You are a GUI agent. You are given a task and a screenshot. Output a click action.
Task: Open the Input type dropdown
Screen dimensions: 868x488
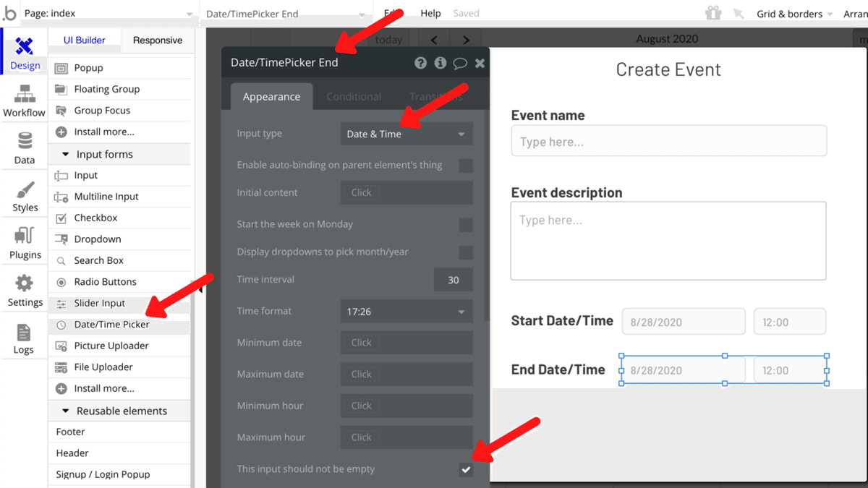click(407, 134)
